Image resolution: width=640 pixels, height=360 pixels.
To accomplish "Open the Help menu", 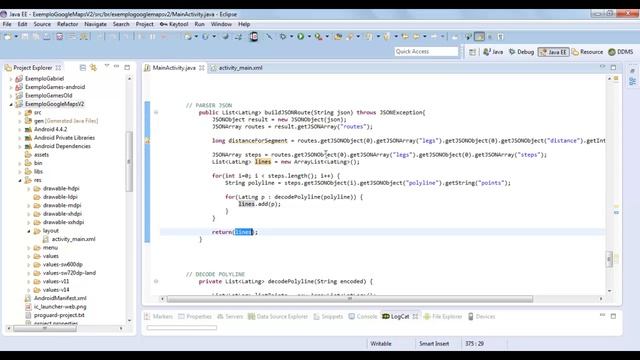I will pyautogui.click(x=244, y=24).
